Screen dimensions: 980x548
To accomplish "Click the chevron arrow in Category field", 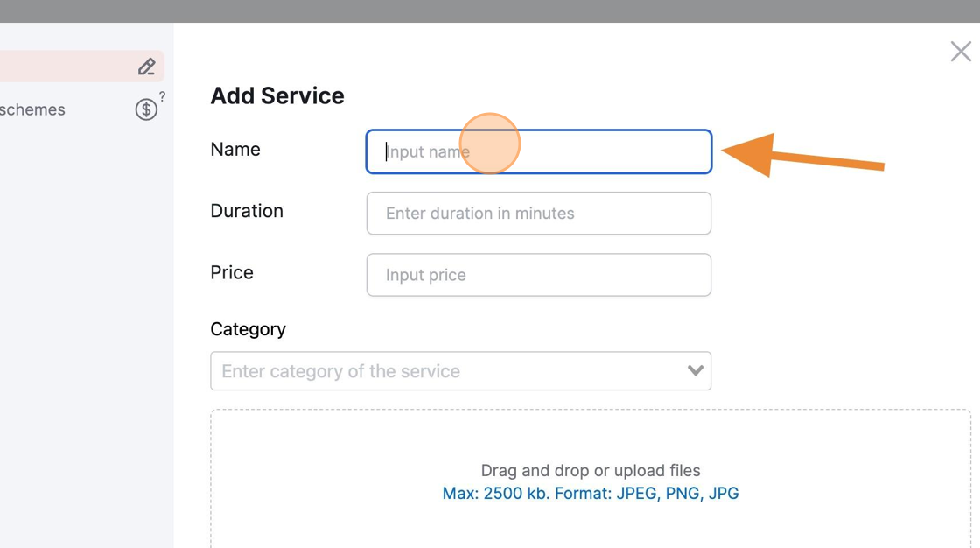I will pos(695,371).
